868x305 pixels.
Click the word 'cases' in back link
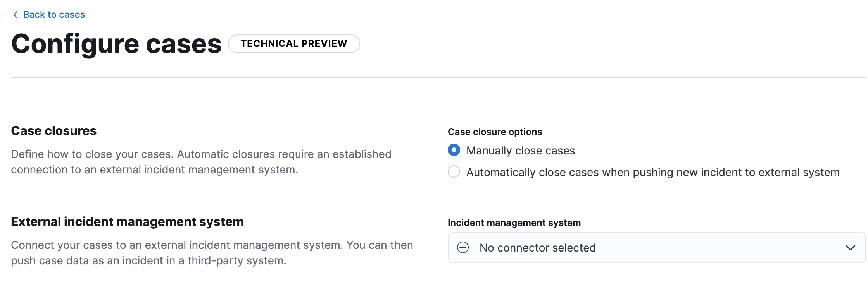tap(72, 15)
